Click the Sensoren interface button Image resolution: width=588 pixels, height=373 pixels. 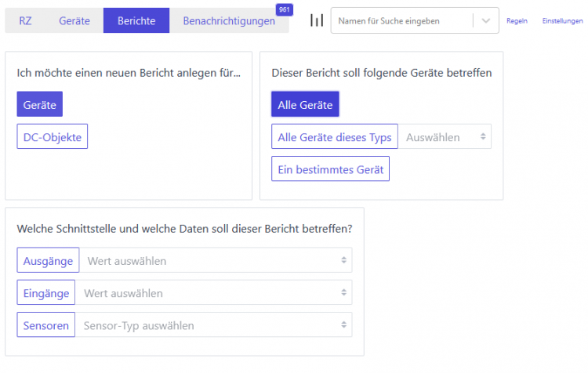pyautogui.click(x=45, y=325)
